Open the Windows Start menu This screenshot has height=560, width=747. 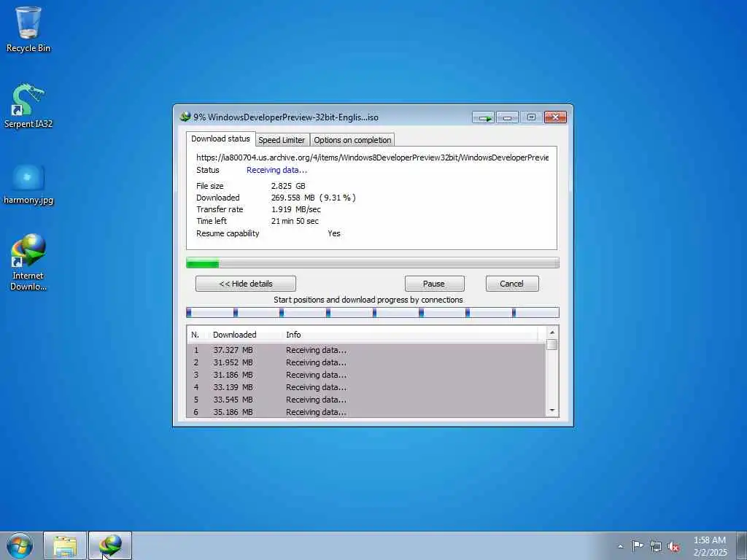click(x=20, y=546)
